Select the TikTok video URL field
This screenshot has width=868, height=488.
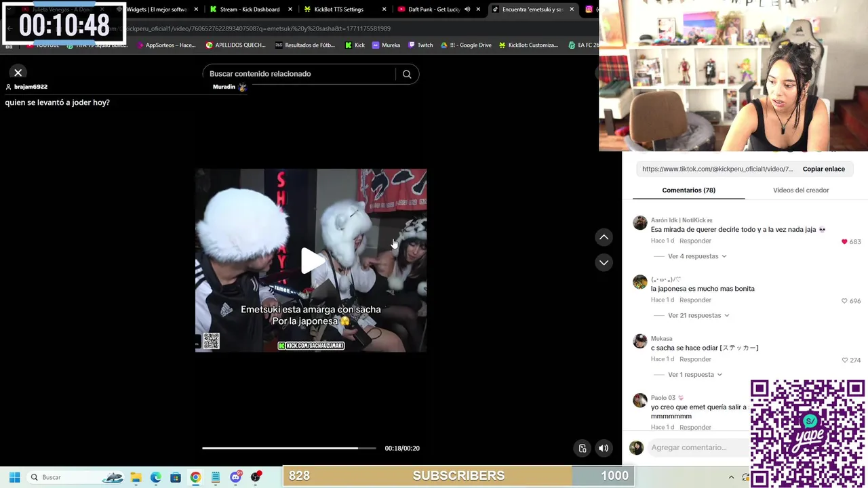717,169
